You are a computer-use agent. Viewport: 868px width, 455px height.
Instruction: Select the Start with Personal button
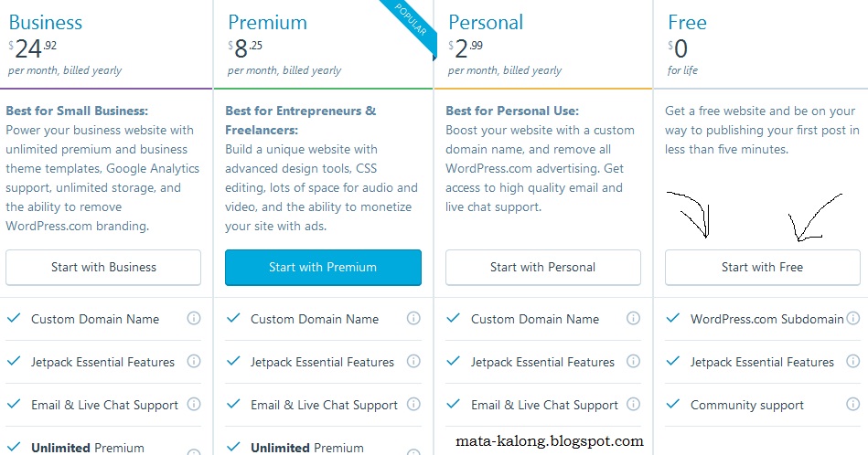[x=543, y=268]
